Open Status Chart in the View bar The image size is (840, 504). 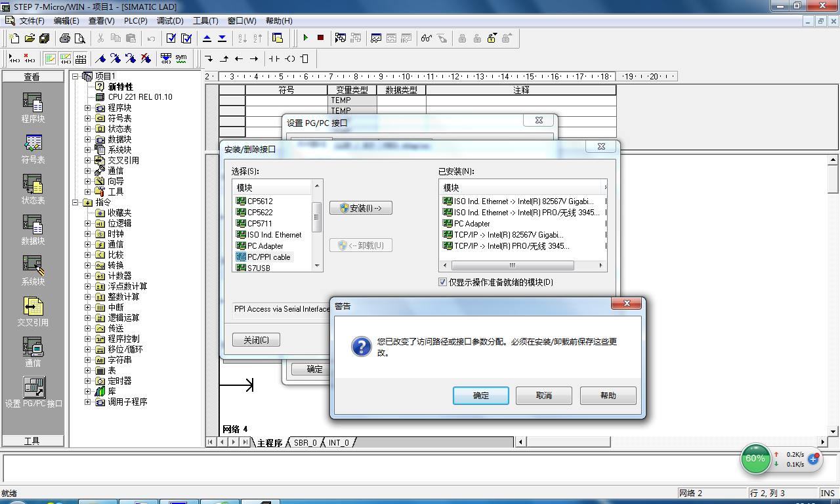coord(33,190)
